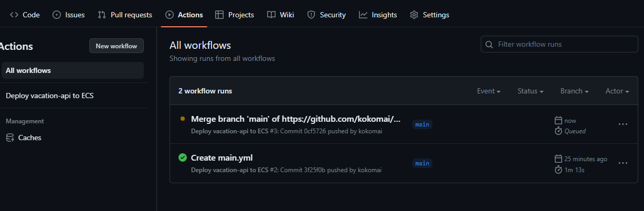Open options menu for Merge branch run

(x=623, y=124)
